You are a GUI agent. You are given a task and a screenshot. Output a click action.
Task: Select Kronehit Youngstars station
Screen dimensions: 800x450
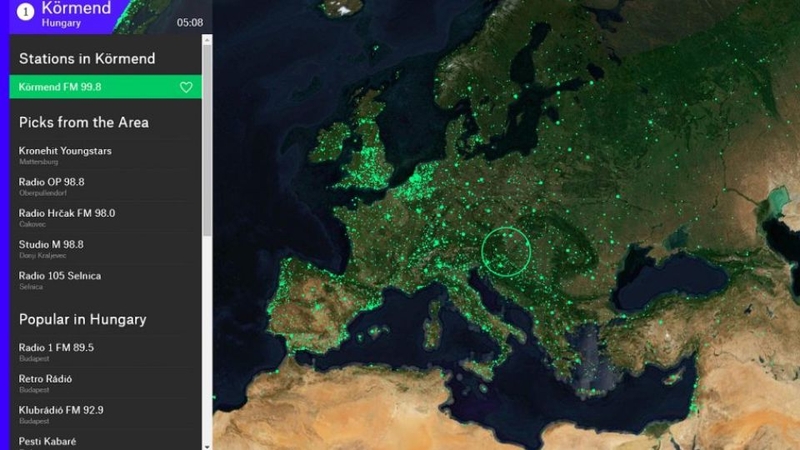tap(106, 155)
